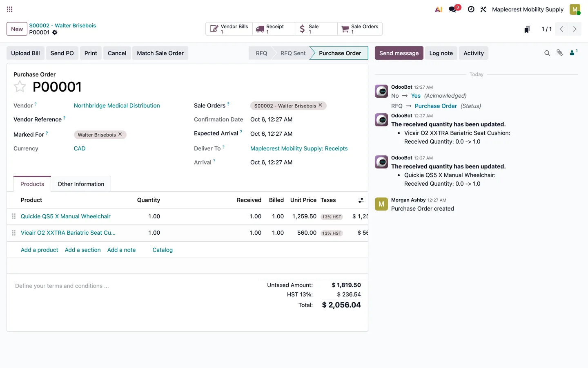Open user avatar menu
Screen dimensions: 588x368
point(575,9)
